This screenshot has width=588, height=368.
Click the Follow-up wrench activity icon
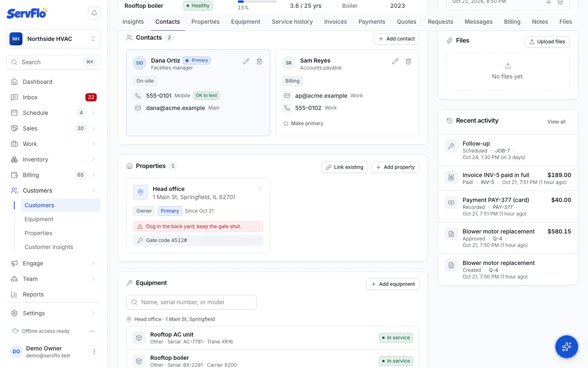(451, 146)
